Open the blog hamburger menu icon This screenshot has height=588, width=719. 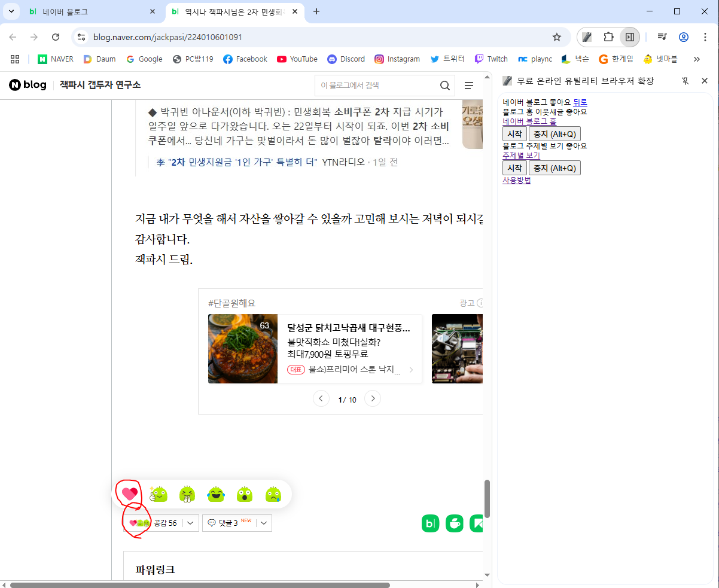pyautogui.click(x=469, y=86)
